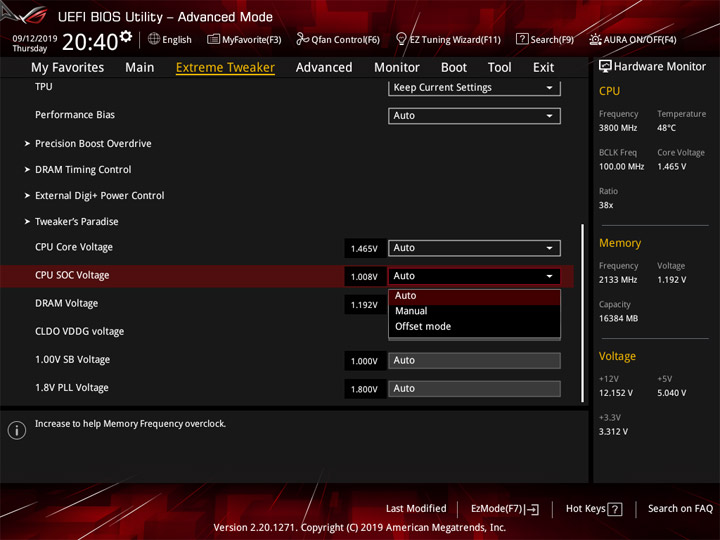This screenshot has width=720, height=540.
Task: Open the Tool tab
Action: [500, 68]
